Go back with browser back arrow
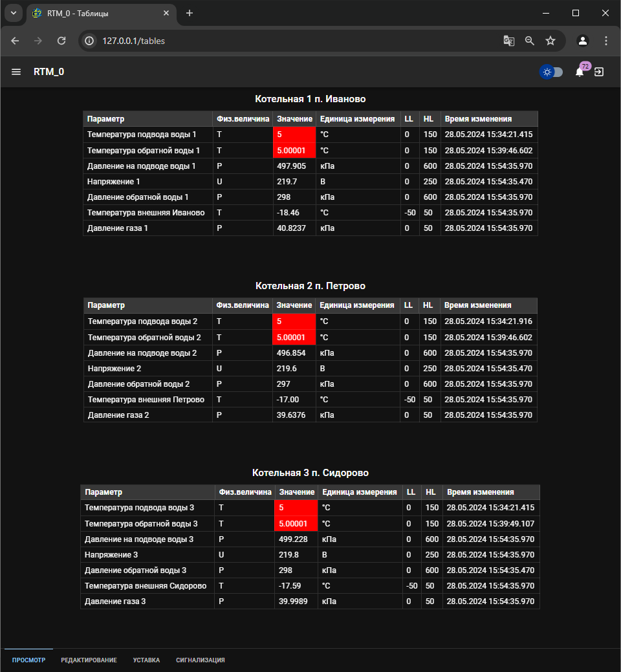 point(15,41)
